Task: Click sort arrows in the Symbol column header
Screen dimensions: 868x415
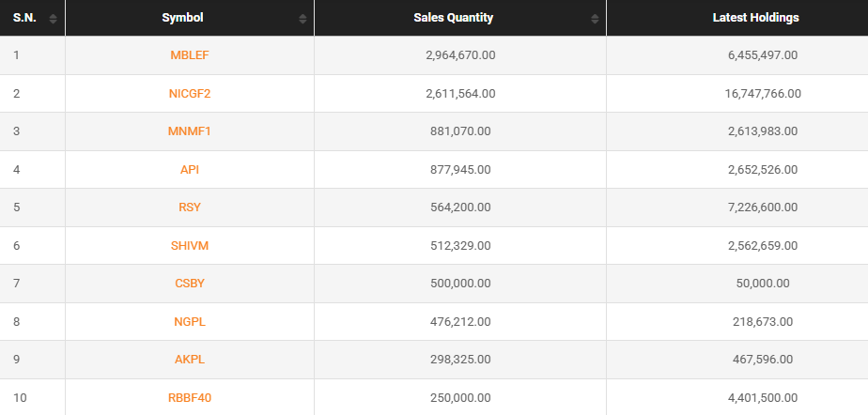Action: click(x=302, y=19)
